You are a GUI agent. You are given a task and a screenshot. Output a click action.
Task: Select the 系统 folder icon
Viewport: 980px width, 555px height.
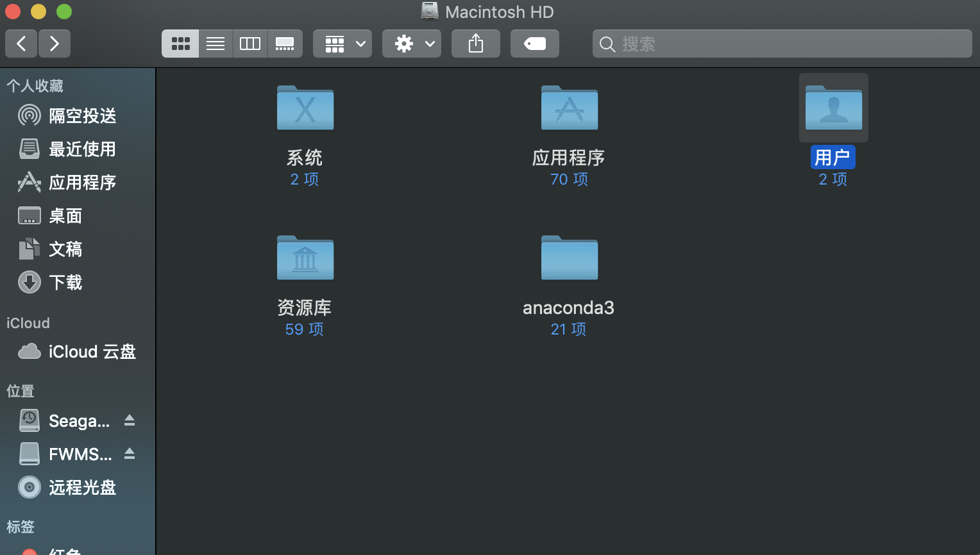305,108
